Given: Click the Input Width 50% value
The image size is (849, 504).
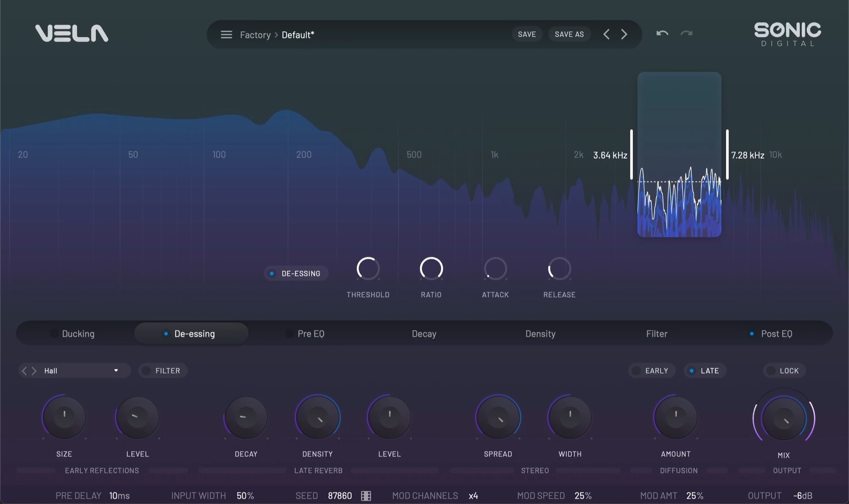Looking at the screenshot, I should (x=245, y=496).
